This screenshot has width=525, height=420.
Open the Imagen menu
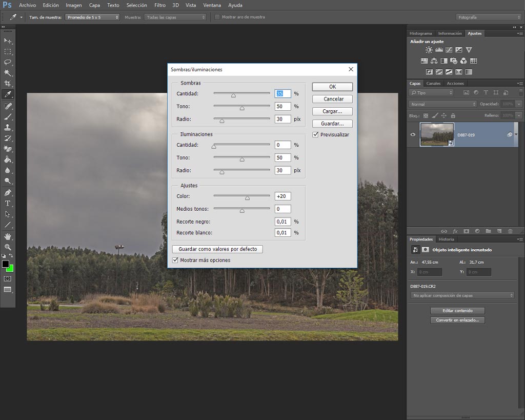click(x=74, y=5)
